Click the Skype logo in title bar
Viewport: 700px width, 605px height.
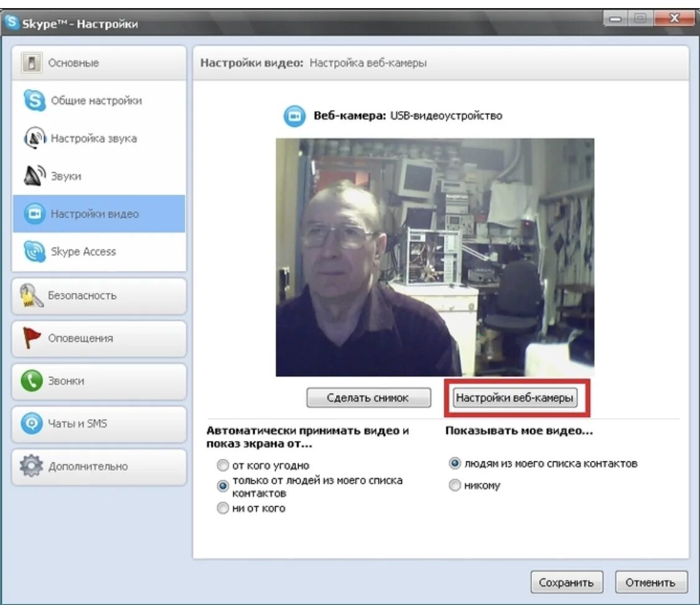click(x=12, y=21)
